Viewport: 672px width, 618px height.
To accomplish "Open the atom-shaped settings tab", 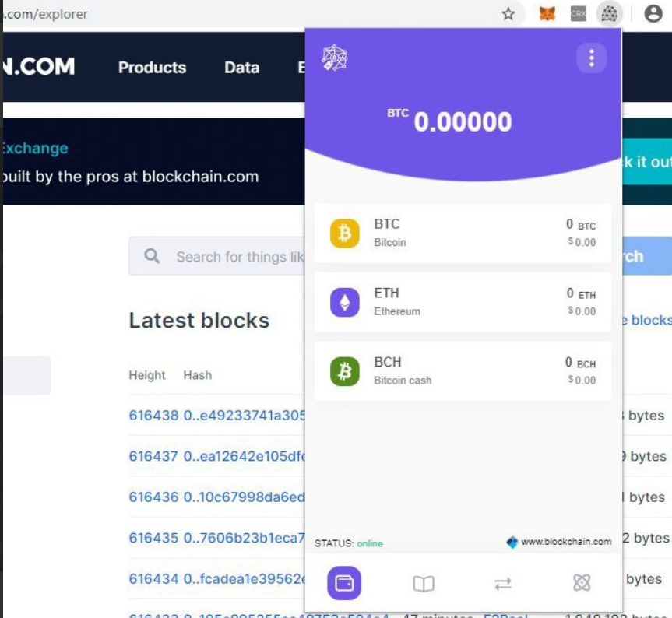I will (582, 582).
